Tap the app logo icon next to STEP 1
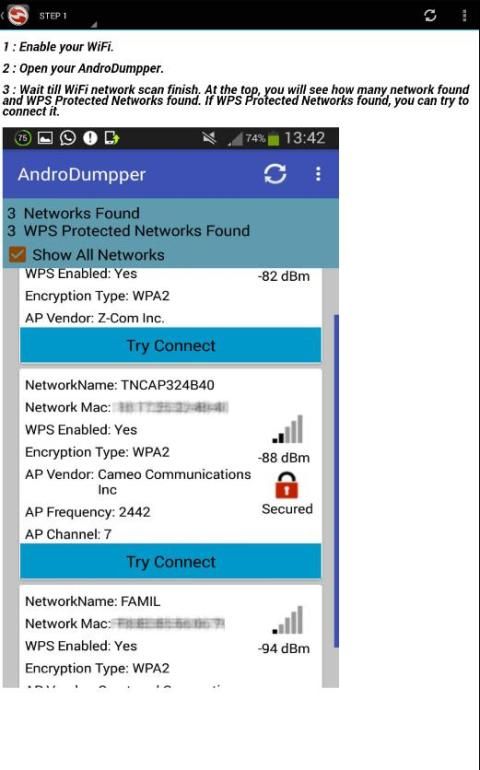Image resolution: width=480 pixels, height=770 pixels. tap(18, 15)
